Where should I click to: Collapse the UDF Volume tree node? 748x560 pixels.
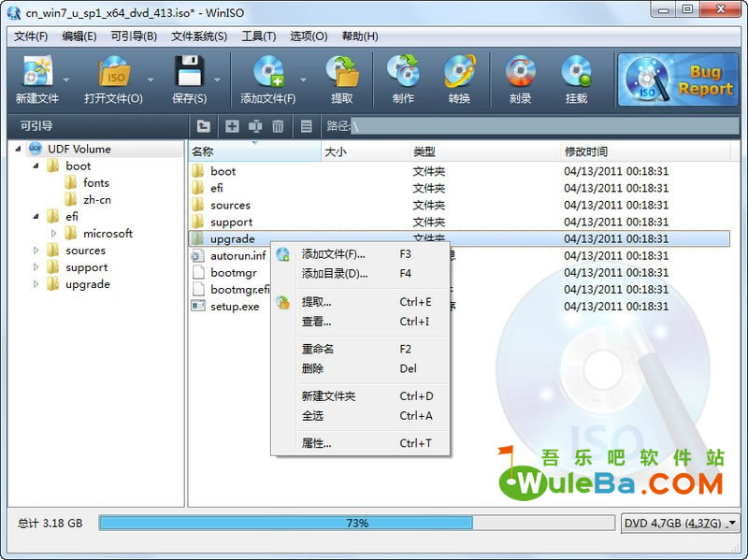coord(18,149)
